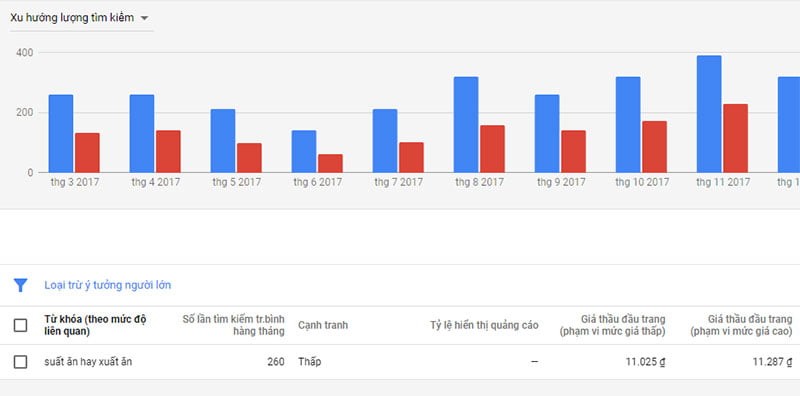This screenshot has height=396, width=800.
Task: Sort by Tỷ lệ hiển thị quảng cáo column
Action: (x=484, y=325)
